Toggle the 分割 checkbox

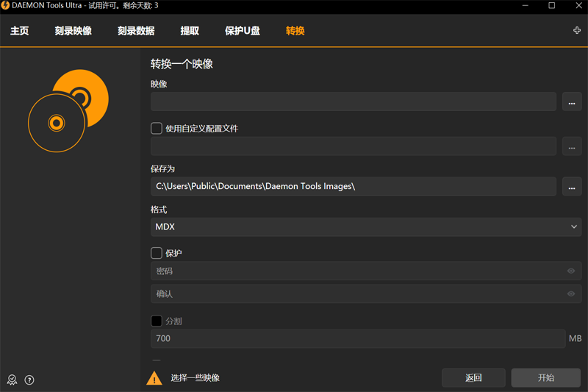(157, 321)
